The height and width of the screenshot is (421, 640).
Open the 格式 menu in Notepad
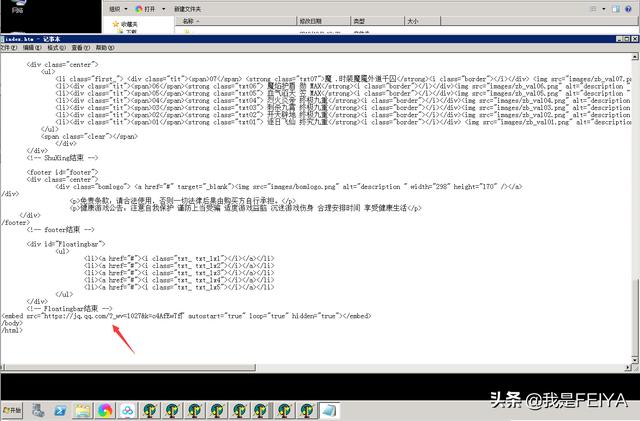56,48
